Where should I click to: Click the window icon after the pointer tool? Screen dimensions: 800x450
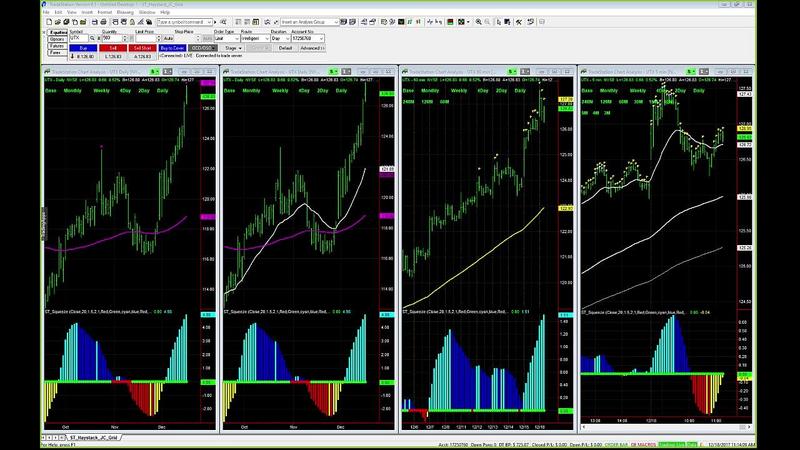507,22
